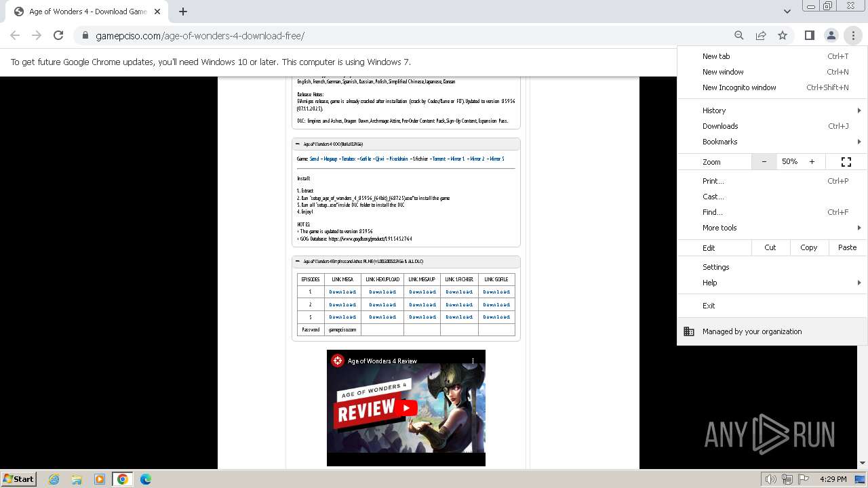Viewport: 868px width, 488px height.
Task: Open the Mirror 1 link
Action: [x=458, y=159]
